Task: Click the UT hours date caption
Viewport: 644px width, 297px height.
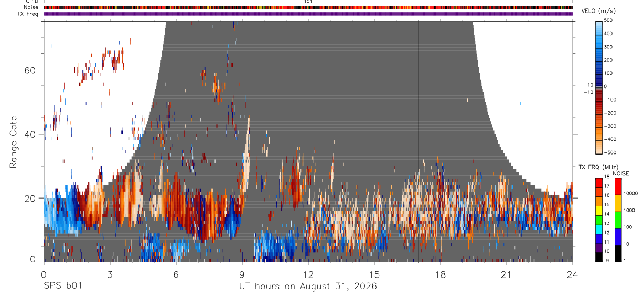Action: [x=308, y=286]
